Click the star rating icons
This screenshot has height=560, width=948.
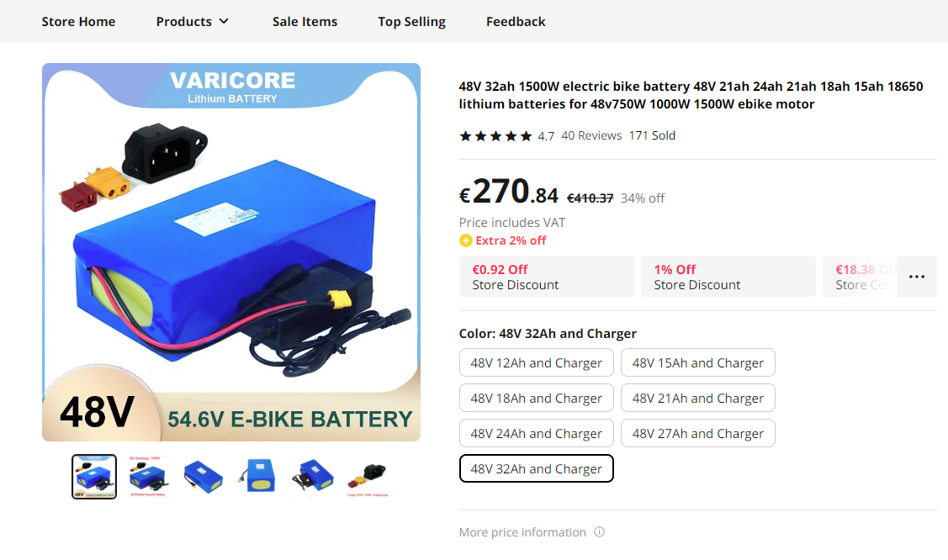pos(495,136)
